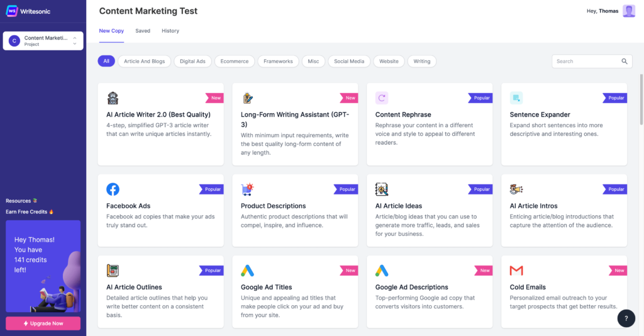Click the Upgrade Now button
The image size is (644, 336).
(x=43, y=323)
